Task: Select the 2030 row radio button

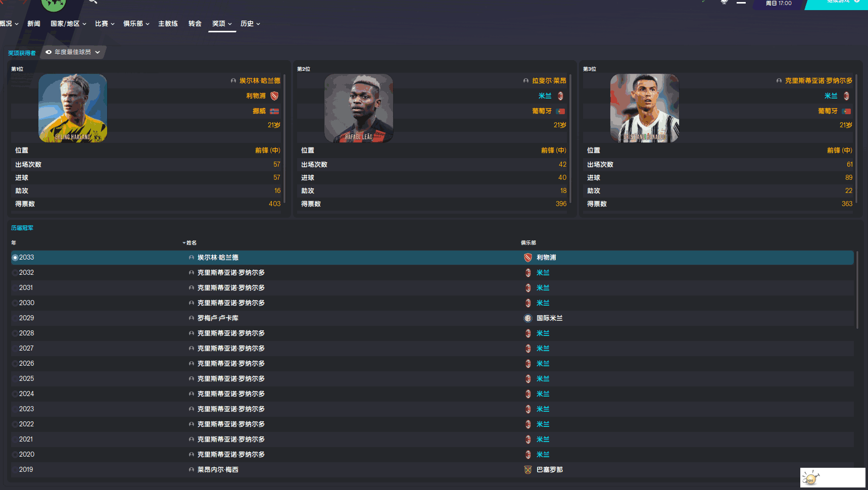Action: [15, 303]
